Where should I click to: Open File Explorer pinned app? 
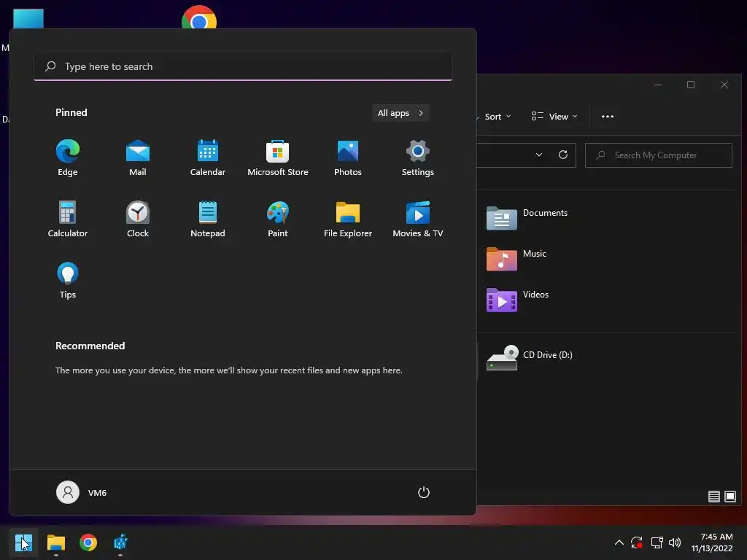coord(348,219)
